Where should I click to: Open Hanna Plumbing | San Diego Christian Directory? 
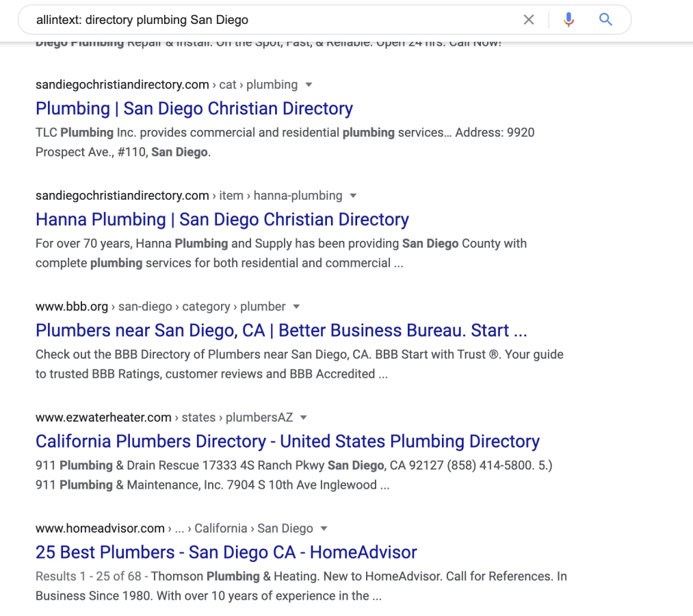coord(222,219)
